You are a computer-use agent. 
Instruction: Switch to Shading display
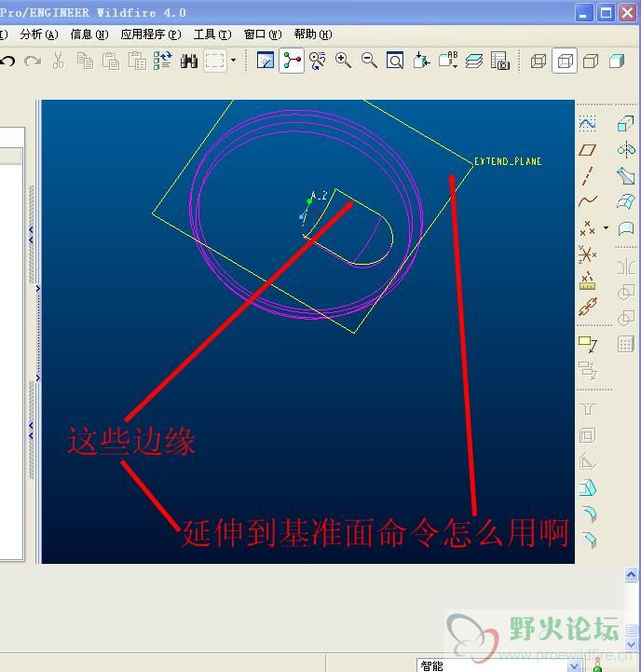[x=617, y=61]
